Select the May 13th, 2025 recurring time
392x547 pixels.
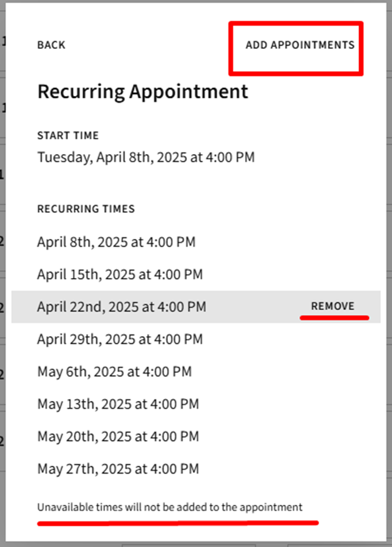[x=118, y=404]
